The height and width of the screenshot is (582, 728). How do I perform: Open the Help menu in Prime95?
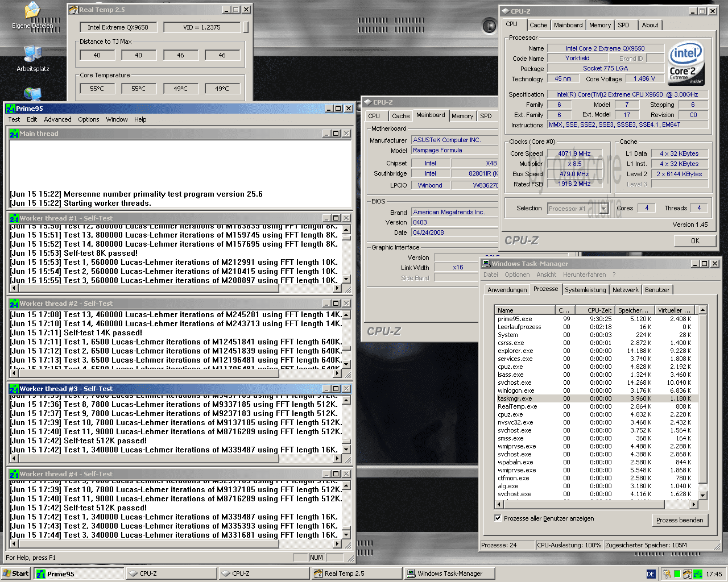coord(140,119)
